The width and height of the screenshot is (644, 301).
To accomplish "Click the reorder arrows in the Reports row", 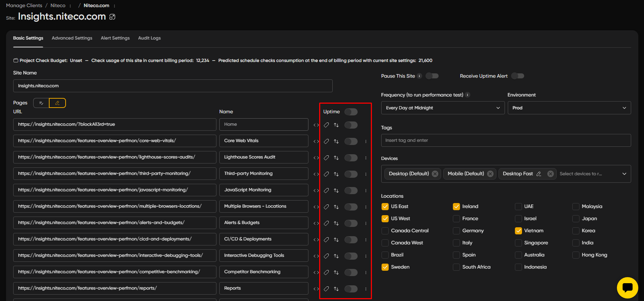I will (336, 289).
